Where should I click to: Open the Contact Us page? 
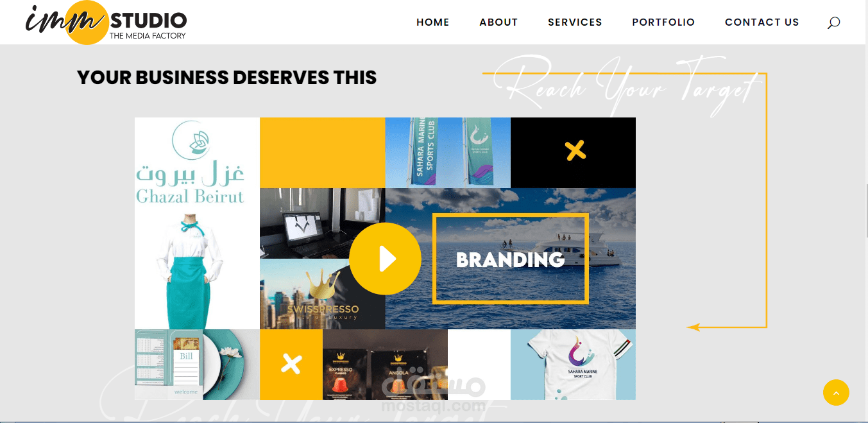[762, 22]
